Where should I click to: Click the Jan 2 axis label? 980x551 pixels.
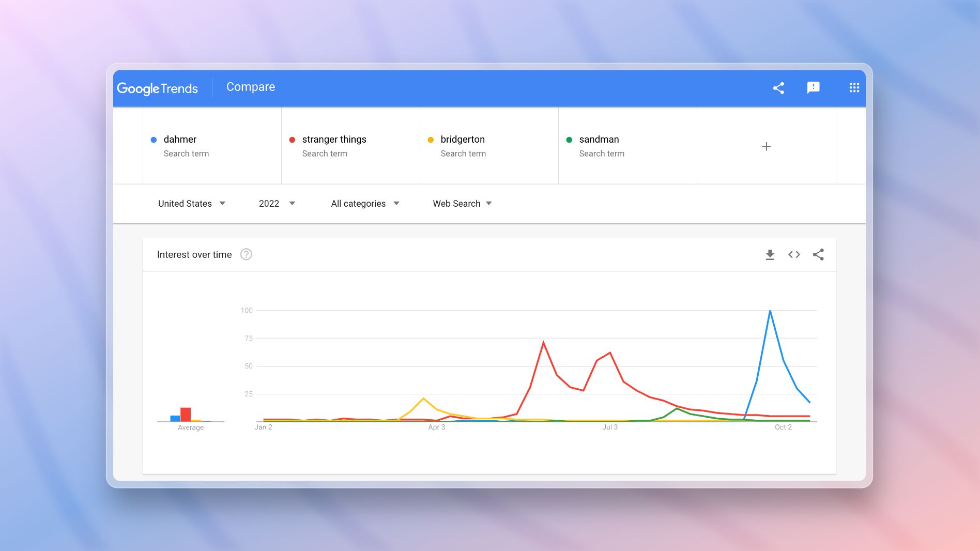263,427
